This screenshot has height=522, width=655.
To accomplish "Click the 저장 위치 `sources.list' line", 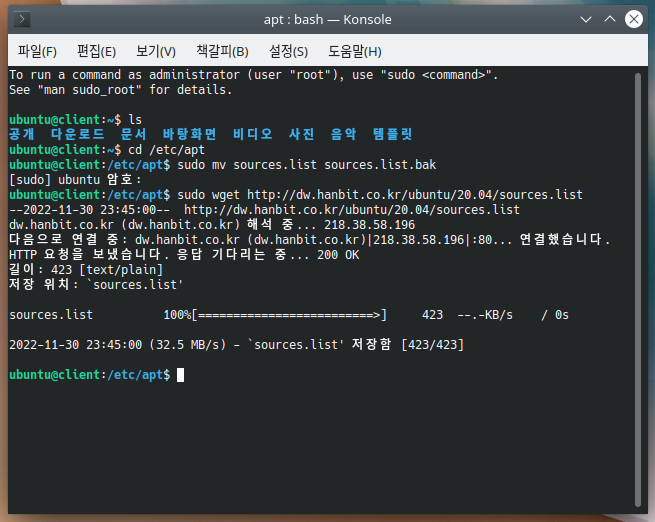I will (x=96, y=285).
